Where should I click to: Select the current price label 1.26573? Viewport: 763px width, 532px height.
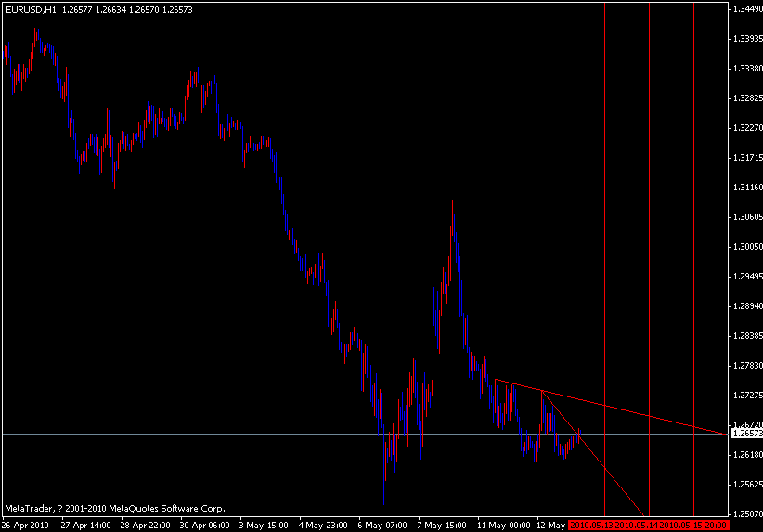747,434
